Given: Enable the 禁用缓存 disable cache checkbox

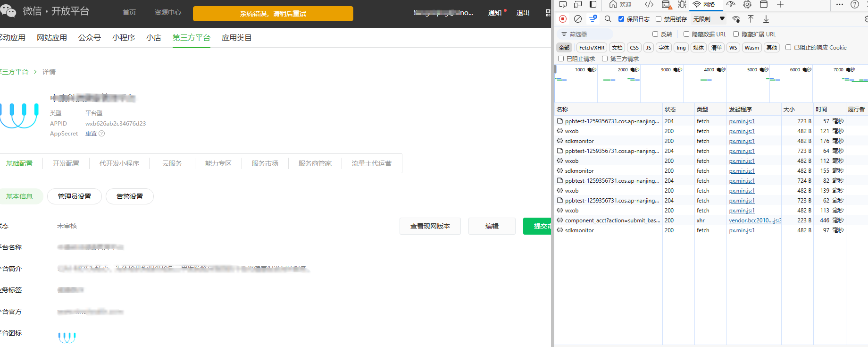Looking at the screenshot, I should click(x=659, y=19).
